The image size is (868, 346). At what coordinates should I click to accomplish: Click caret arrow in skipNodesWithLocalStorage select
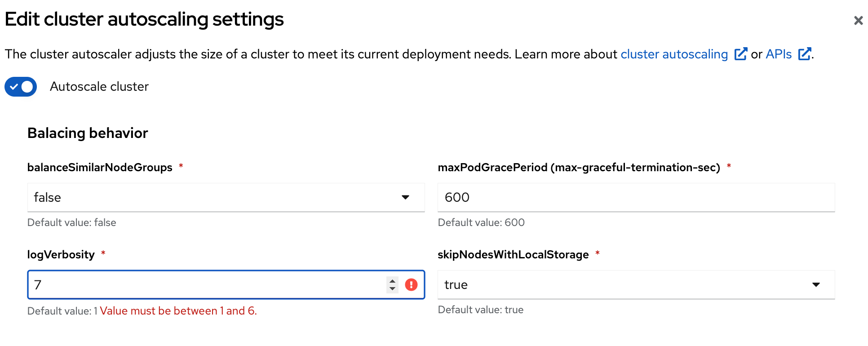pyautogui.click(x=816, y=285)
